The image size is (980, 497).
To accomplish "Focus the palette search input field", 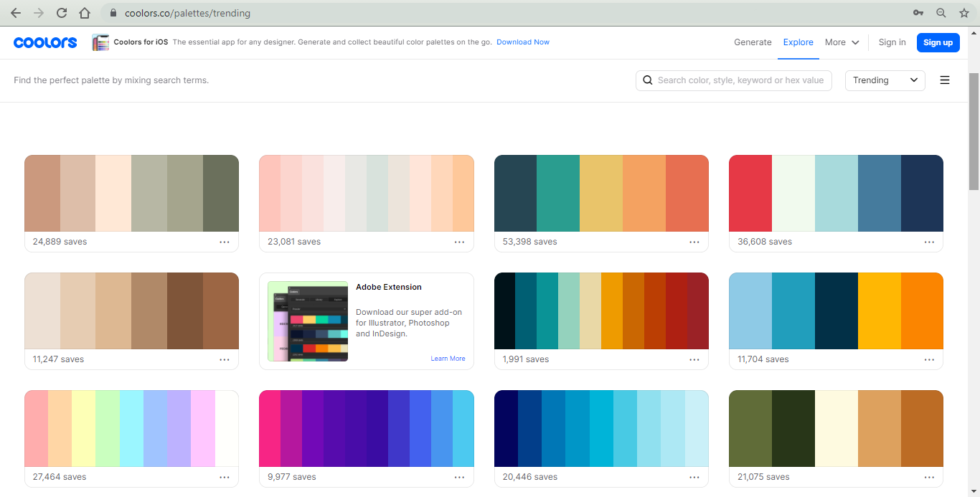I will [733, 80].
